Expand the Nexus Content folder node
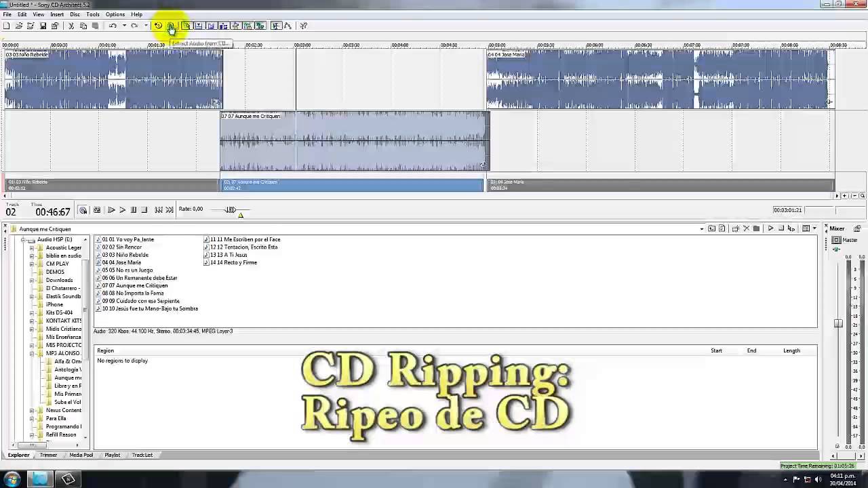The width and height of the screenshot is (868, 488). coord(31,410)
